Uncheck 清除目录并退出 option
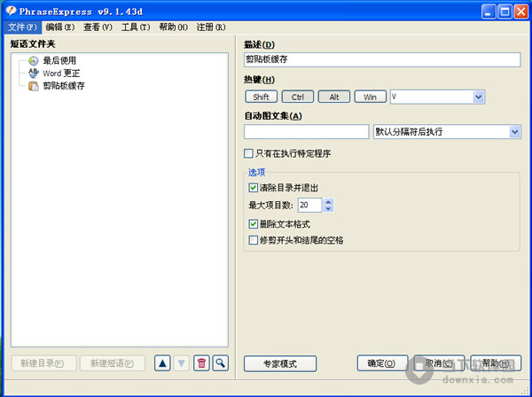This screenshot has width=532, height=397. tap(253, 188)
